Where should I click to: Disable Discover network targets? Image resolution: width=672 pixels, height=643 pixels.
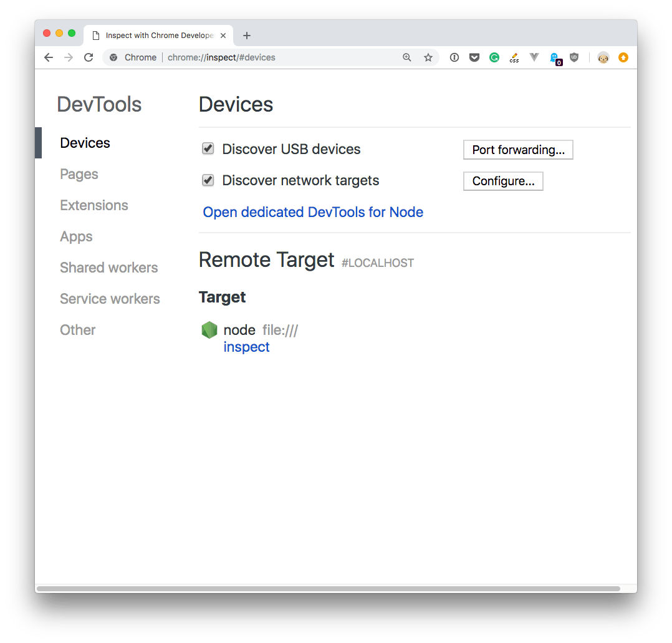(208, 180)
